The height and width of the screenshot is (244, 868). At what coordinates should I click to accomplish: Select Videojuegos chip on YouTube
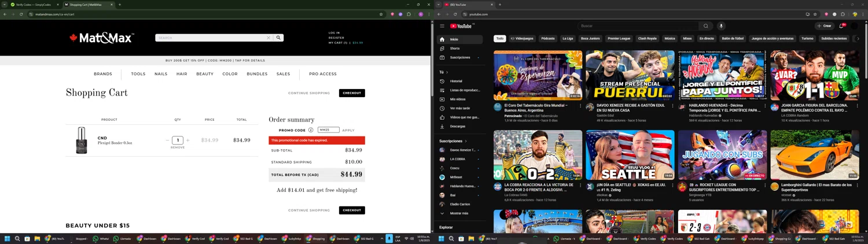pyautogui.click(x=522, y=39)
